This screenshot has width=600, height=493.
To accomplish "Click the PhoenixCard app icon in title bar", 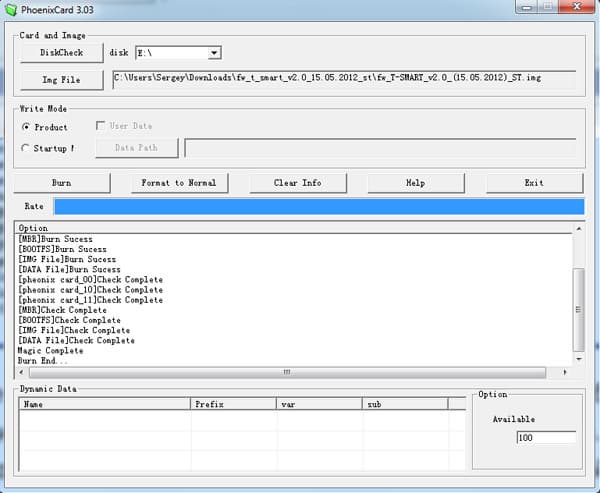I will pyautogui.click(x=11, y=10).
